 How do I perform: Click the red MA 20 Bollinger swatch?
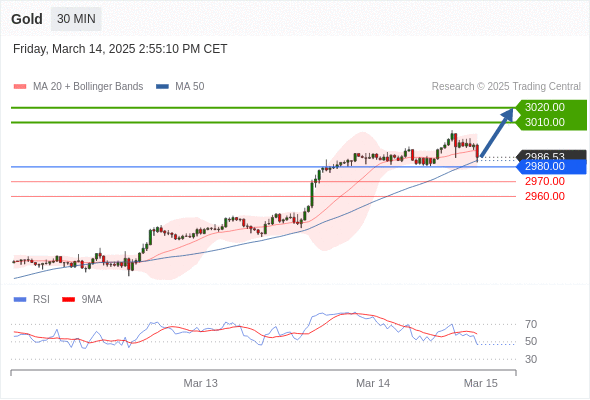[x=20, y=87]
